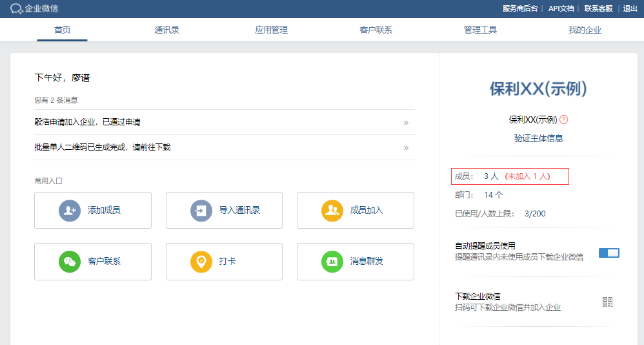Click the 成员加入 orange people icon
644x345 pixels.
(x=332, y=211)
